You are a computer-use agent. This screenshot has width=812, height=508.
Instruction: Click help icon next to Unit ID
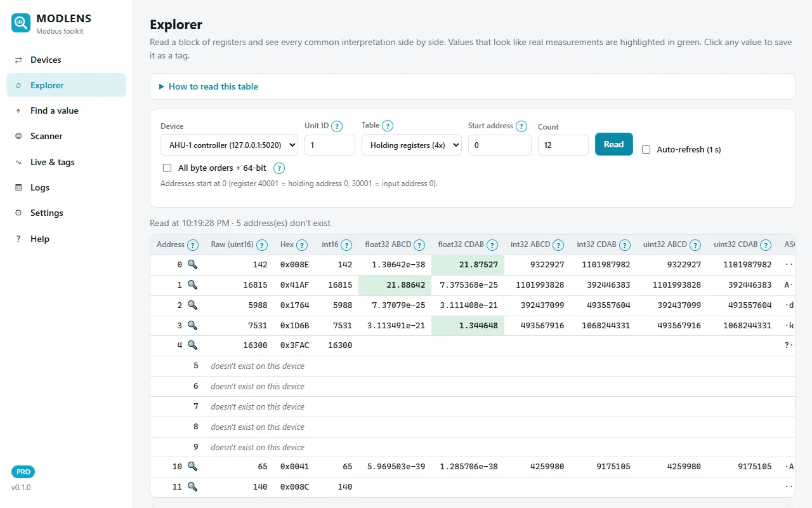coord(337,126)
